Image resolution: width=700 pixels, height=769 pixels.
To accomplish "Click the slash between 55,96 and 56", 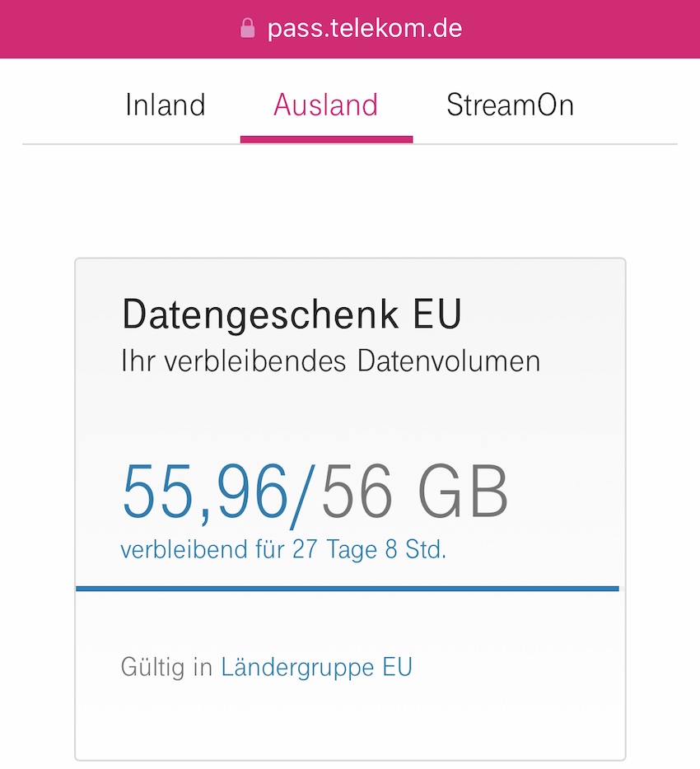I will 303,496.
